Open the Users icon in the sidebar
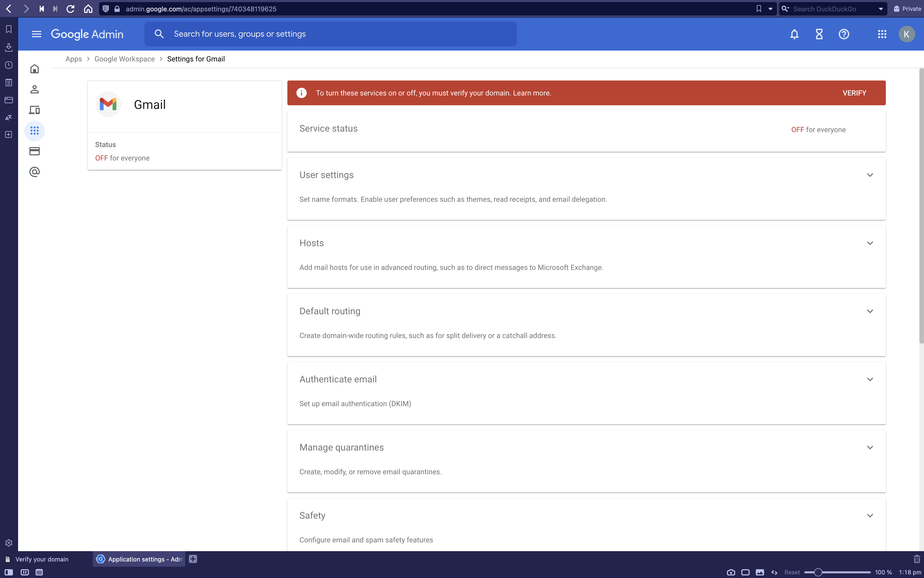 [x=34, y=90]
